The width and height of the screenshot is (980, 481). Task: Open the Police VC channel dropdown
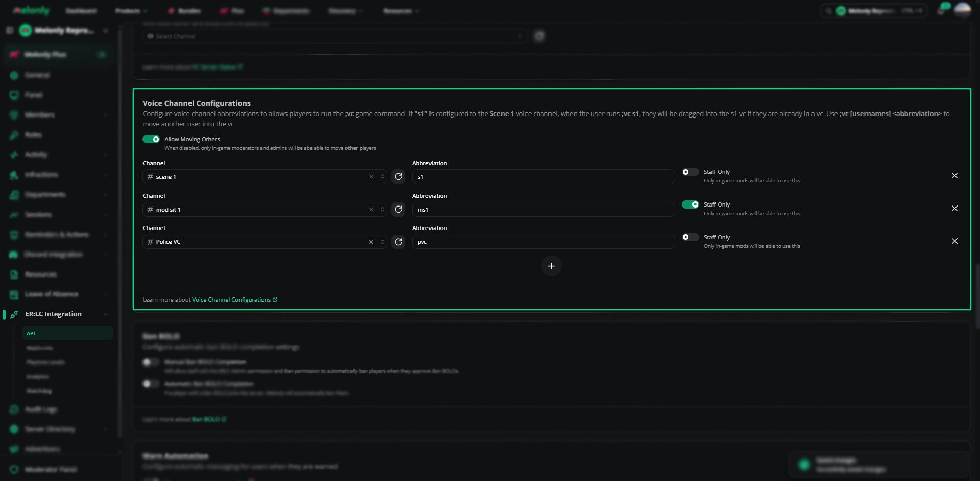[265, 242]
